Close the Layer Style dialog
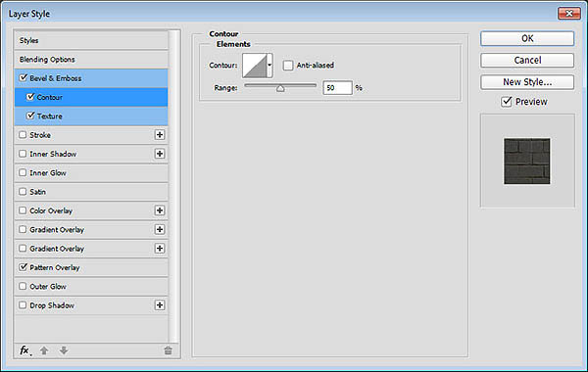Screen dimensions: 588x372 [568, 14]
